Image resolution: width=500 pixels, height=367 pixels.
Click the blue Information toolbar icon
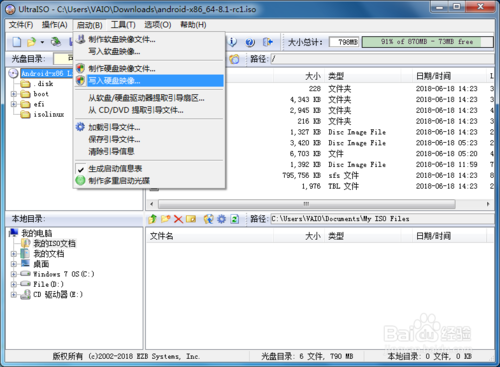pos(232,42)
